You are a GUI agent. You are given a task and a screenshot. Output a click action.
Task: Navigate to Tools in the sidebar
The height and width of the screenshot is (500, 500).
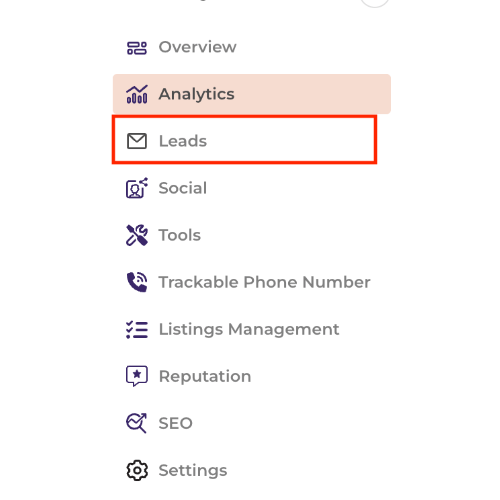coord(180,235)
